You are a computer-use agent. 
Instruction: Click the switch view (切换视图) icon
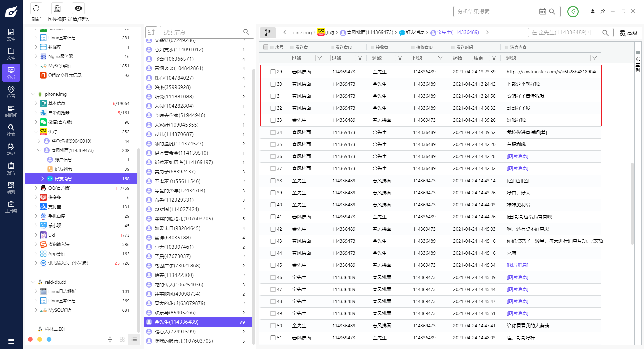(57, 9)
